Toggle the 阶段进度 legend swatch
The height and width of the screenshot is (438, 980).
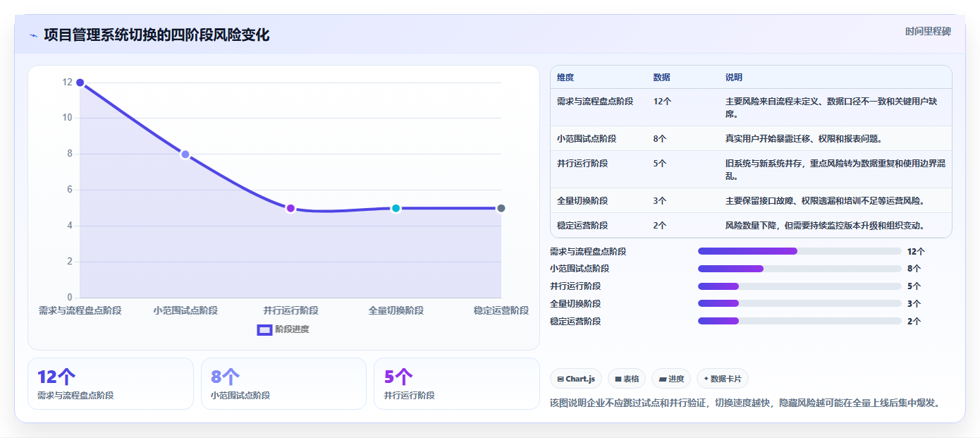pos(264,329)
